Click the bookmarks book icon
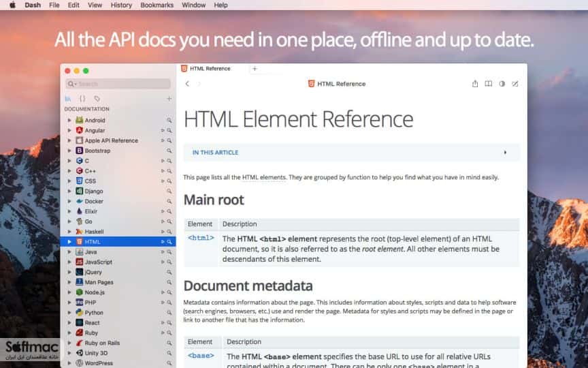588x368 pixels. click(488, 84)
